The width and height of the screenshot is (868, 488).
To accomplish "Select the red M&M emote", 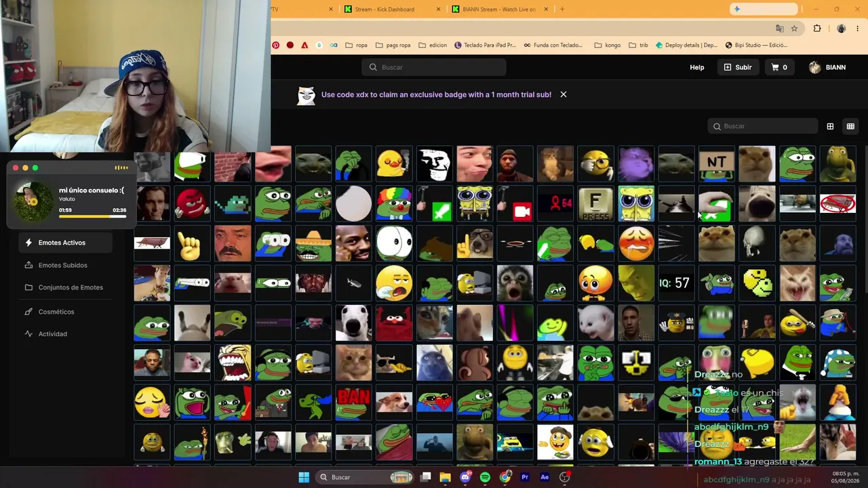I will click(x=192, y=203).
